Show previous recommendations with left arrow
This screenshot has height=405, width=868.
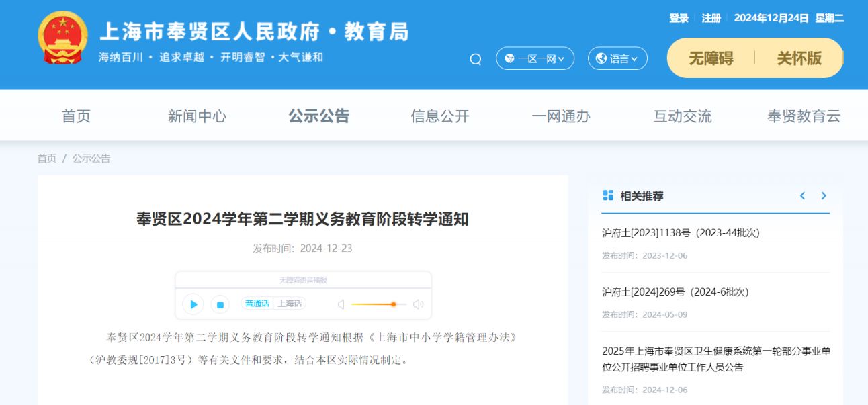802,196
